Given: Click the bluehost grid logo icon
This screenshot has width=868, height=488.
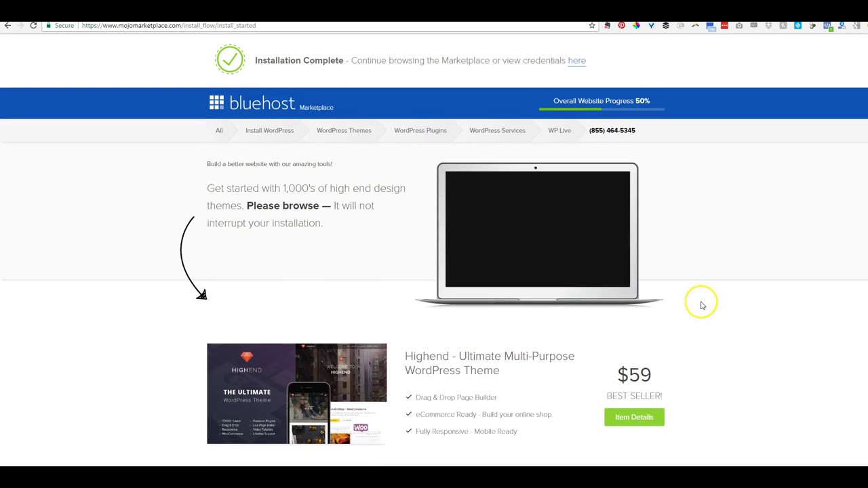Looking at the screenshot, I should (x=216, y=102).
